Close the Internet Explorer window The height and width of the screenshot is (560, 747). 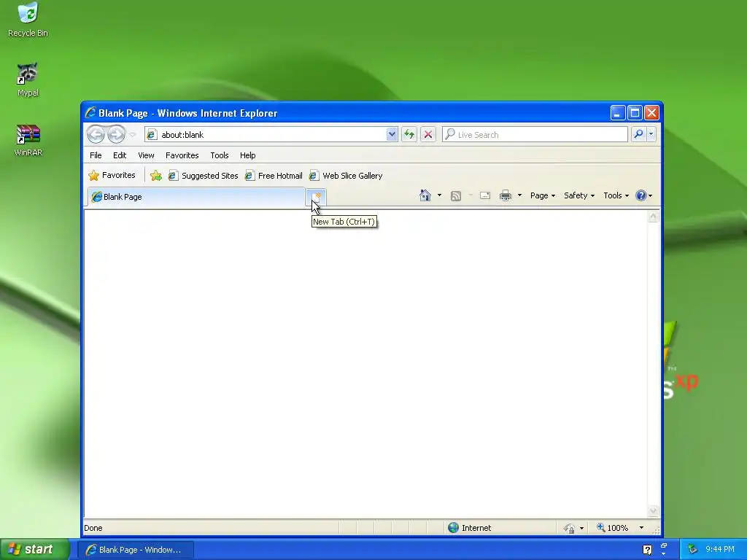(x=651, y=113)
